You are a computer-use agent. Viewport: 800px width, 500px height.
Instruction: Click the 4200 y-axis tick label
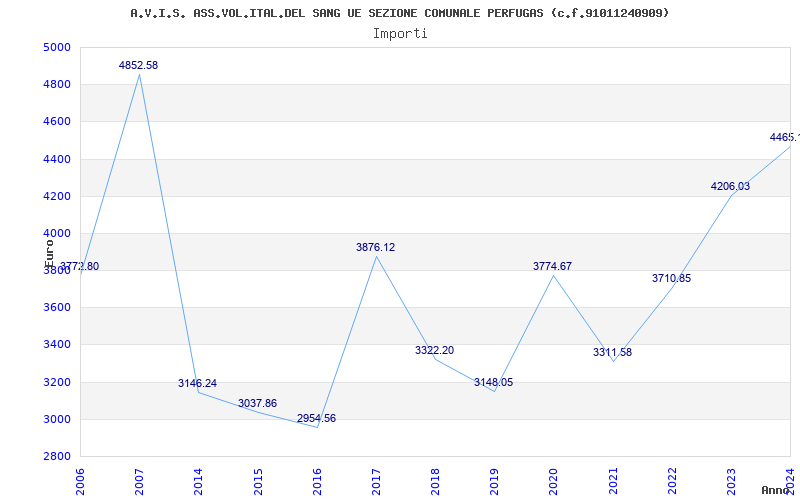pos(57,196)
